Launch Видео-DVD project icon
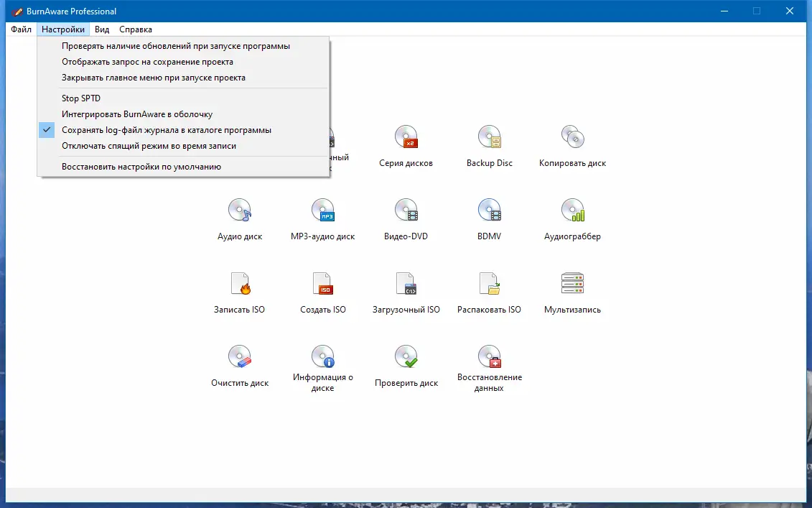812x508 pixels. pyautogui.click(x=406, y=210)
